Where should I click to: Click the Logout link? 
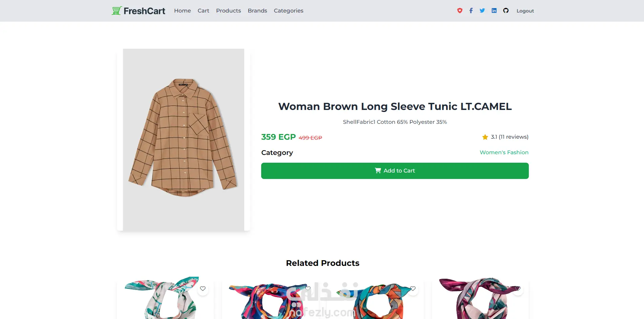[525, 11]
